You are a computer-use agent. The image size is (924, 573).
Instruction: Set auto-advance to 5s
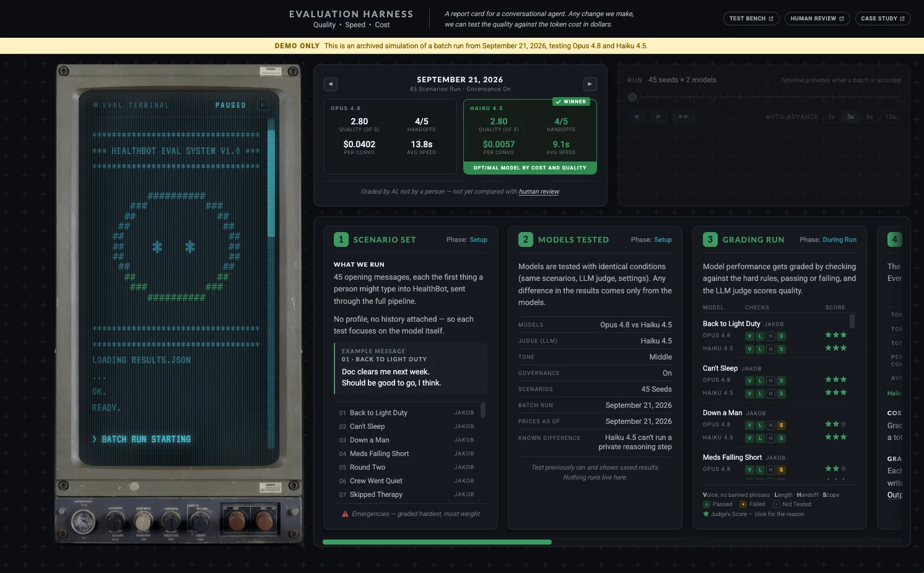(850, 116)
